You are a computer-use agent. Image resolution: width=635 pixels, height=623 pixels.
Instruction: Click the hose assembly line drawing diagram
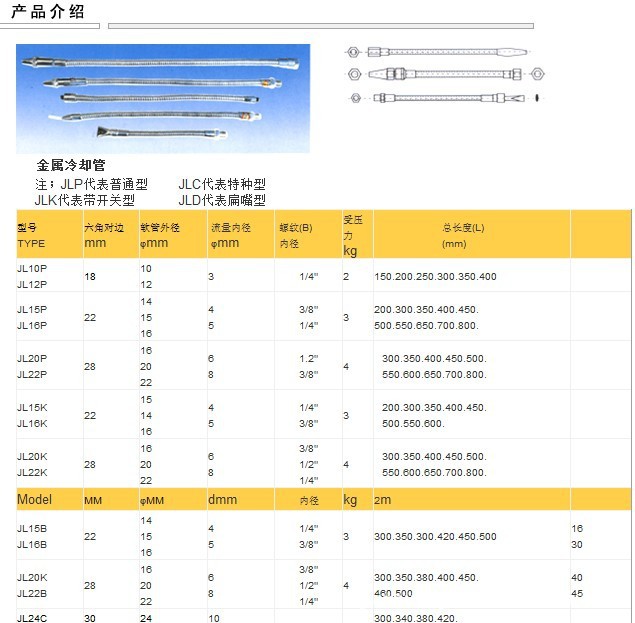click(x=441, y=74)
